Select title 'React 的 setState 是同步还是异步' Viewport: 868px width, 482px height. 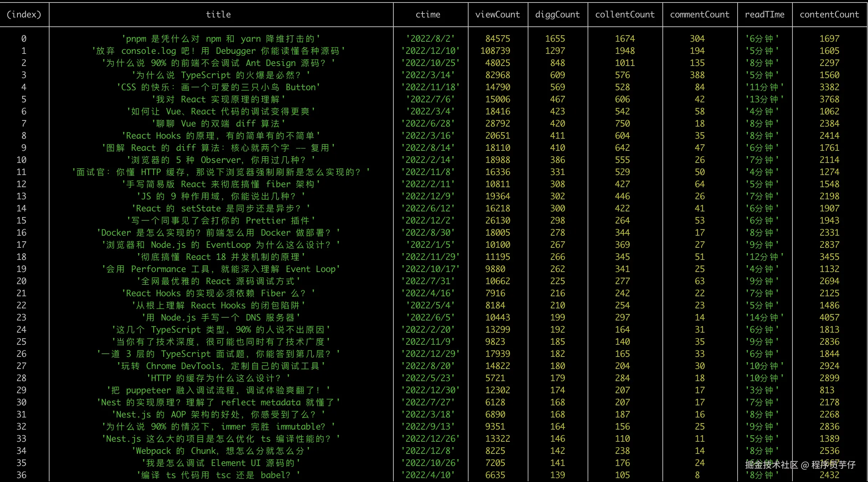pyautogui.click(x=221, y=209)
